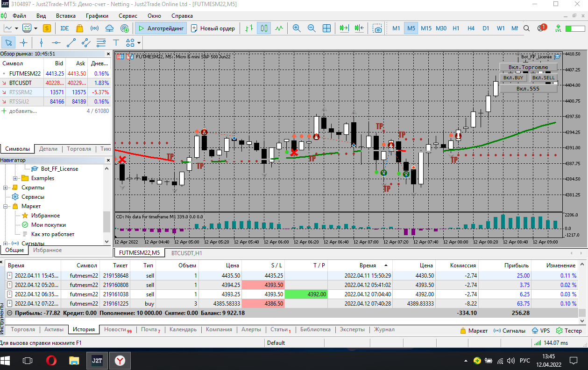The height and width of the screenshot is (370, 588).
Task: Click the zoom out magnifier icon
Action: pyautogui.click(x=312, y=28)
